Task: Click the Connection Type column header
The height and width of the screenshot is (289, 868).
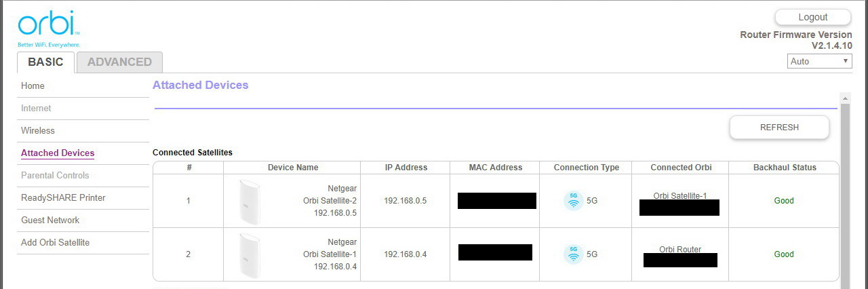Action: (x=586, y=168)
